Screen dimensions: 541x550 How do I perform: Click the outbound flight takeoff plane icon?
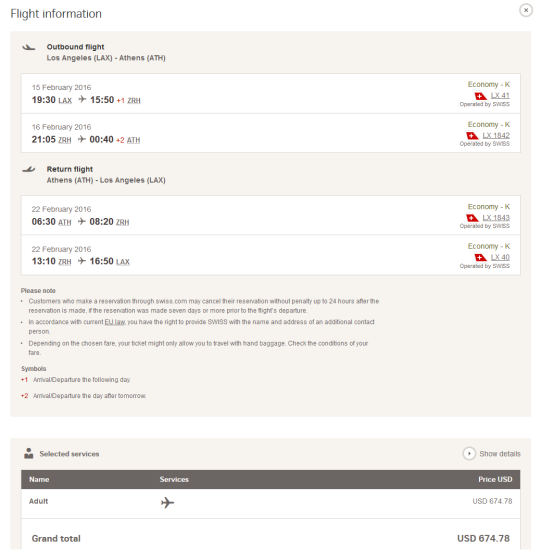[29, 47]
